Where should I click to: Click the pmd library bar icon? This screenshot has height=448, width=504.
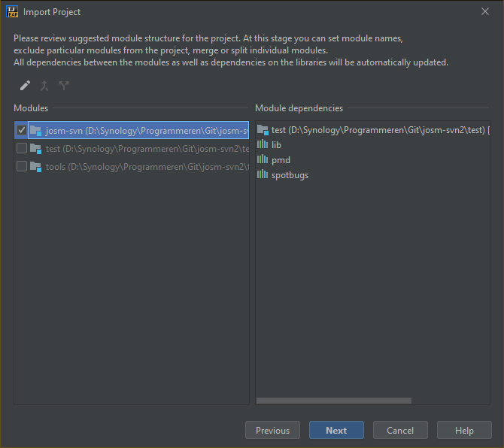[263, 159]
